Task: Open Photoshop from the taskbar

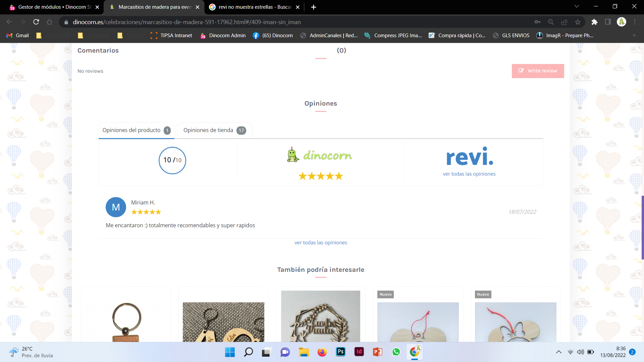Action: pyautogui.click(x=340, y=352)
